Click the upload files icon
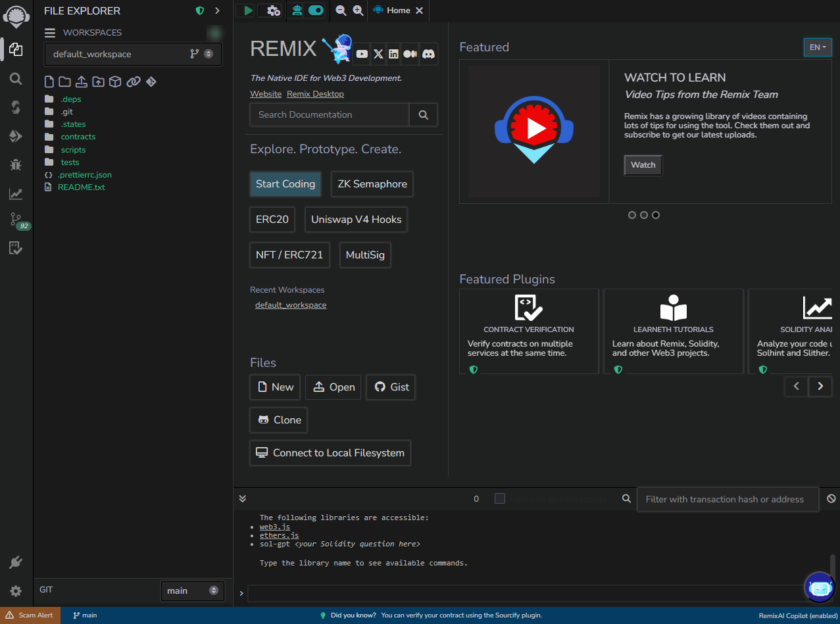 (x=82, y=82)
